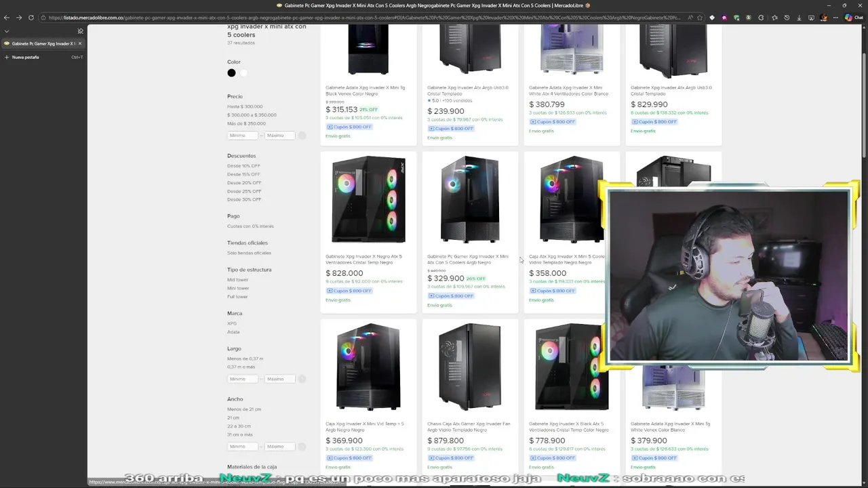Viewport: 868px width, 488px height.
Task: Filter by Desde 30% OFF
Action: point(244,199)
